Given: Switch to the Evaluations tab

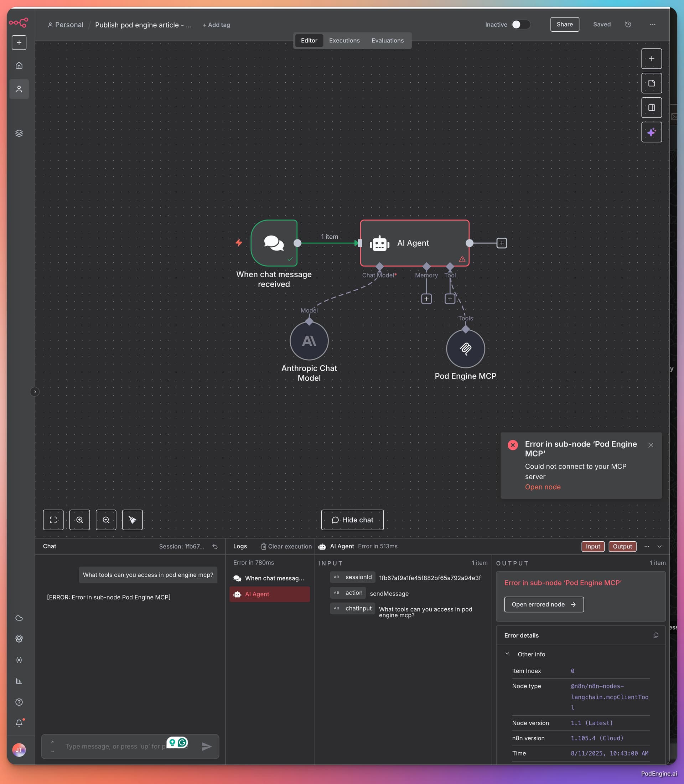Looking at the screenshot, I should point(387,41).
